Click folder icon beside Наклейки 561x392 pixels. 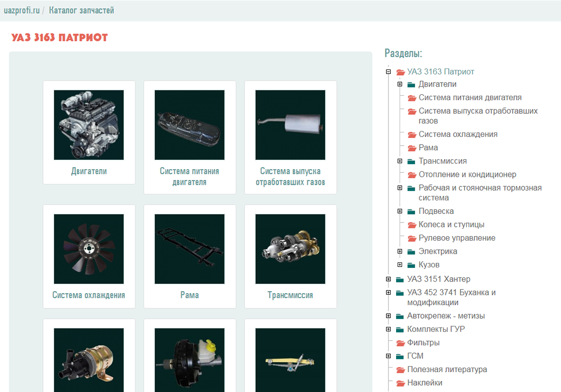point(401,383)
